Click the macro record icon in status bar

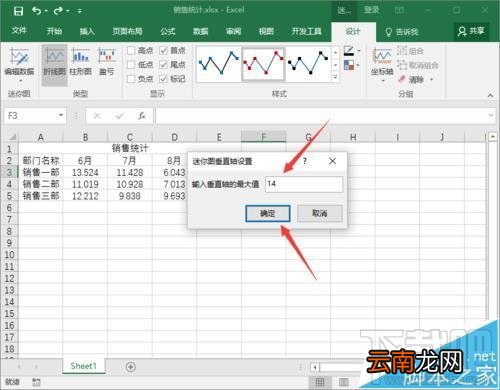[37, 382]
